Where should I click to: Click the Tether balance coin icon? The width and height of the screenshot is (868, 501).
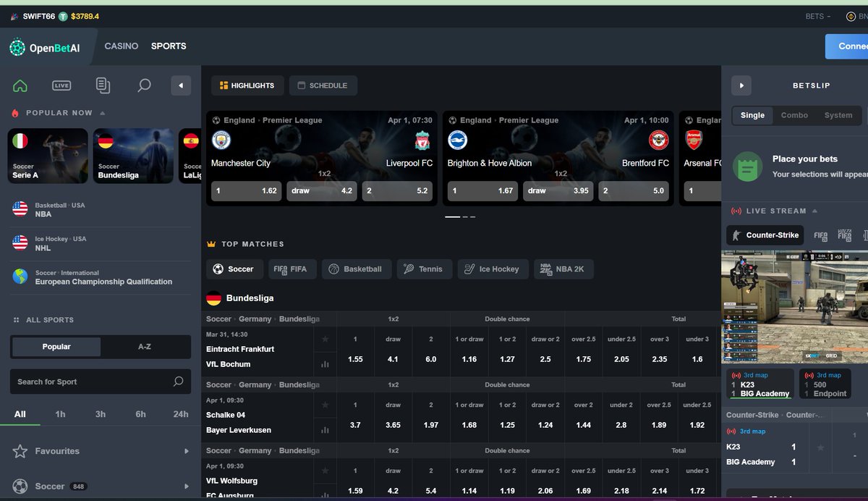tap(63, 16)
